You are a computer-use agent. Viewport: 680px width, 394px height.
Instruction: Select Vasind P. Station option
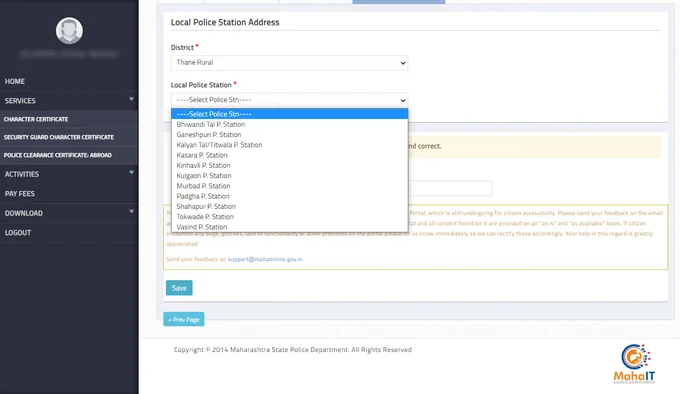289,227
